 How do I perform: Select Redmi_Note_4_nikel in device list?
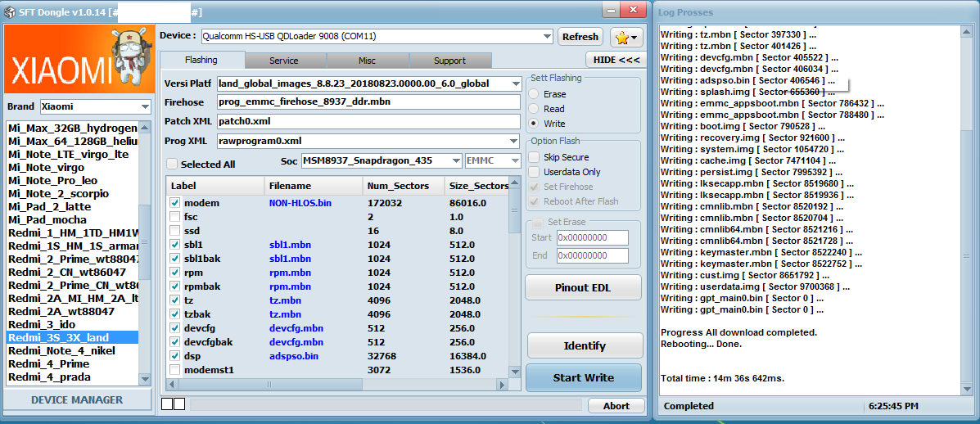tap(72, 350)
